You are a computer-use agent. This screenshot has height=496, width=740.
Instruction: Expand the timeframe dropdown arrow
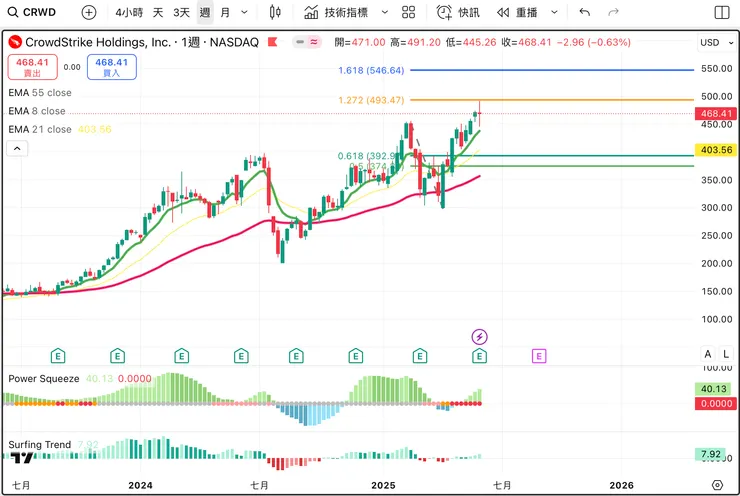coord(244,12)
